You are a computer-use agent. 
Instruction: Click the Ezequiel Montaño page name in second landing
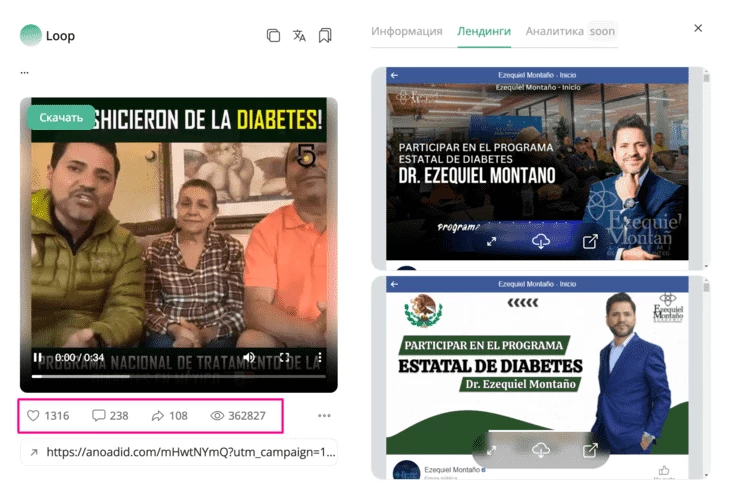pyautogui.click(x=452, y=470)
